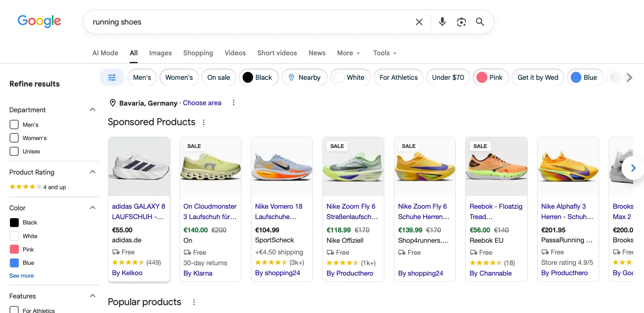Select the Under $70 filter chip
Viewport: 644px width, 313px height.
click(x=448, y=77)
